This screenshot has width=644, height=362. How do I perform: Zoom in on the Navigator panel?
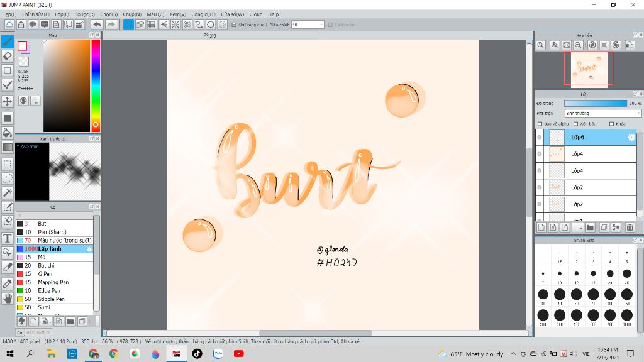tap(555, 45)
